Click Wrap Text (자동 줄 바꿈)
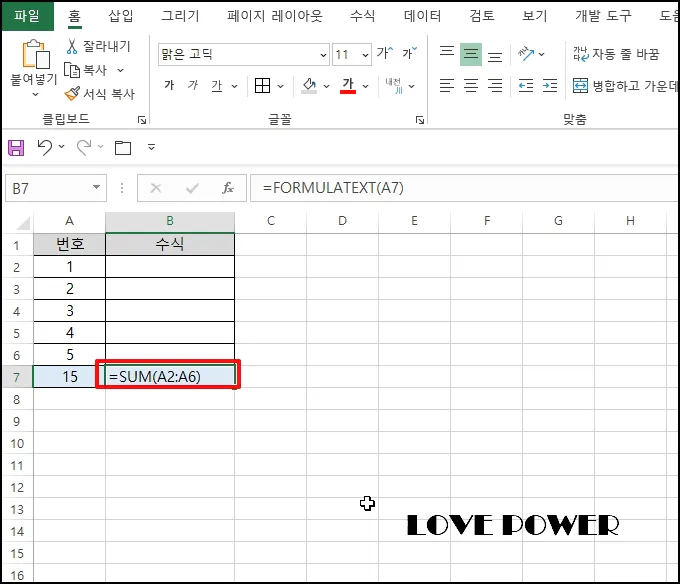Viewport: 680px width, 584px height. (616, 54)
